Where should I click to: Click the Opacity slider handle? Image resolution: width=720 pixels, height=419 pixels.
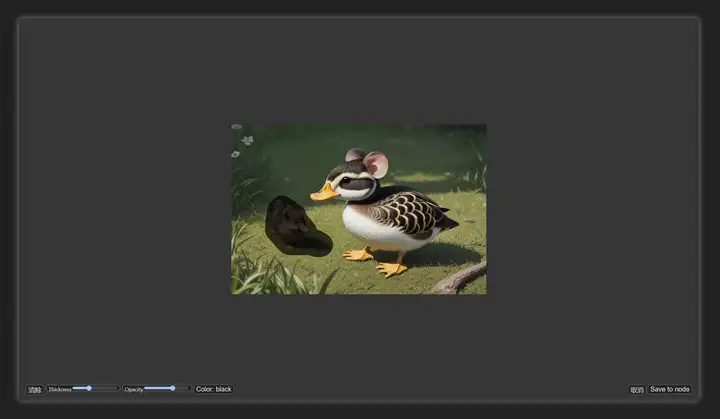pyautogui.click(x=173, y=388)
